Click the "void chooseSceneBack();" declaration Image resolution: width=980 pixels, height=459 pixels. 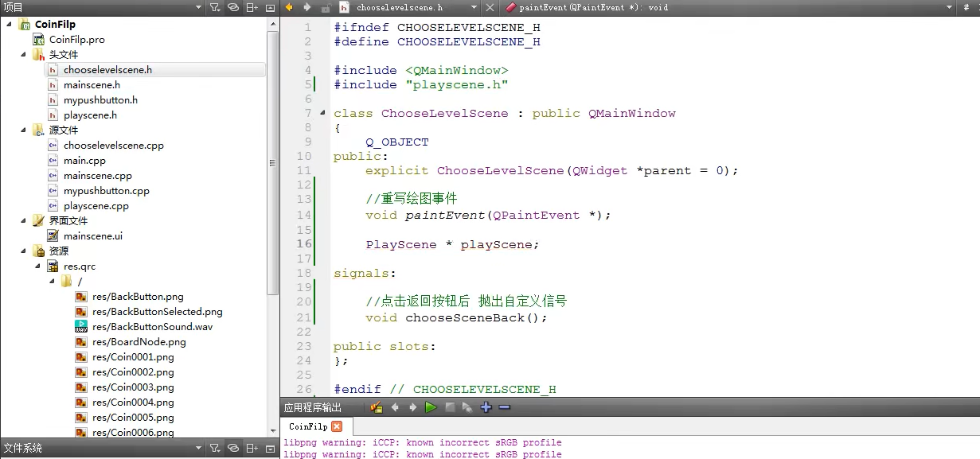458,317
